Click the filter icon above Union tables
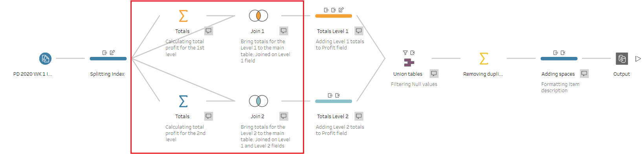The image size is (644, 155). [x=405, y=53]
